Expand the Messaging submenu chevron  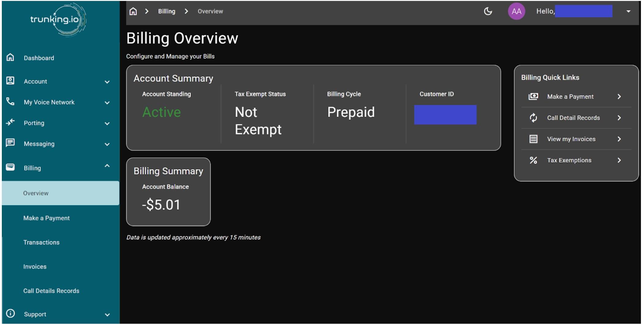(107, 144)
